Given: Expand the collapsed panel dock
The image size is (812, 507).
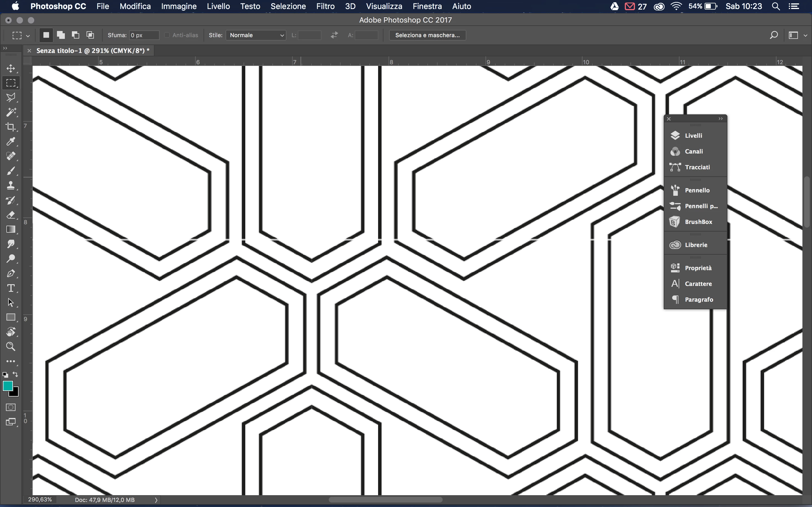Looking at the screenshot, I should coord(720,119).
